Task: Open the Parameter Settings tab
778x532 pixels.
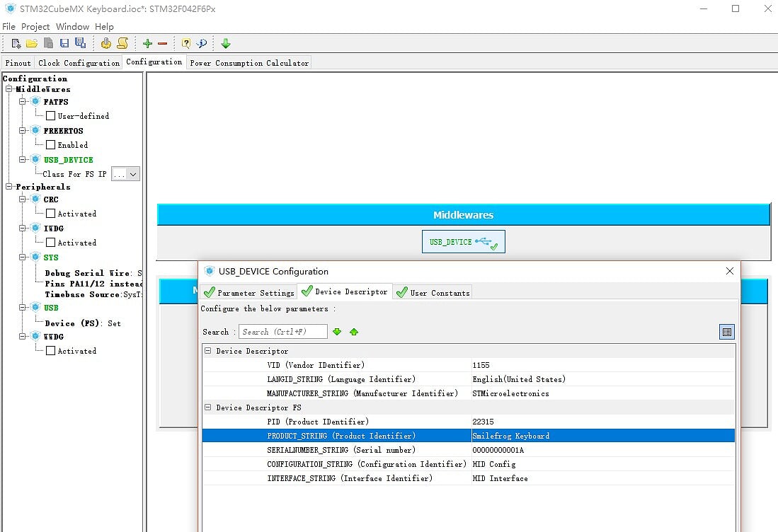Action: [249, 293]
